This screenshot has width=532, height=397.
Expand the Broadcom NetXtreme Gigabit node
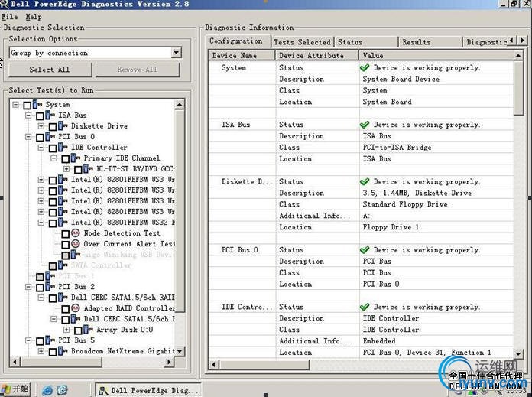click(41, 351)
